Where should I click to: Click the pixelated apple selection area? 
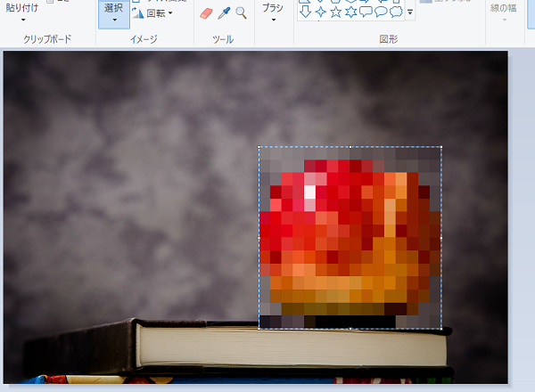[350, 238]
